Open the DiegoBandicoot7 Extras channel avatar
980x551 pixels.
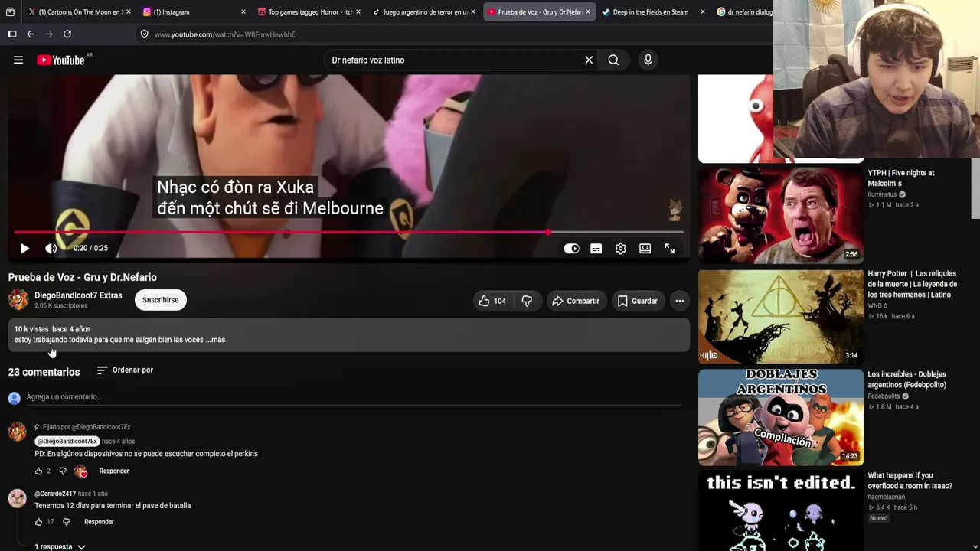[18, 299]
